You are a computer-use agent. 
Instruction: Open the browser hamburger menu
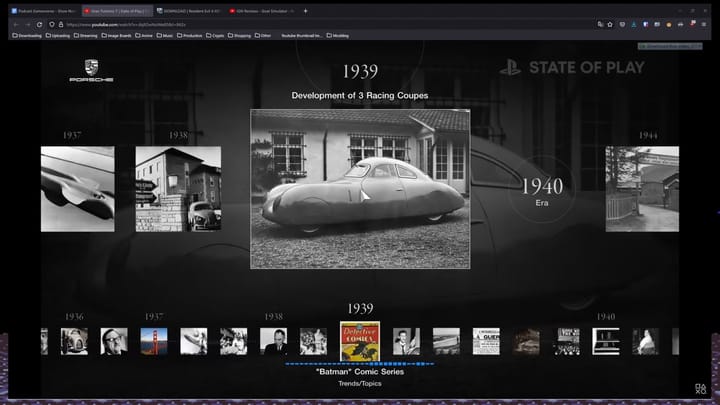click(703, 24)
